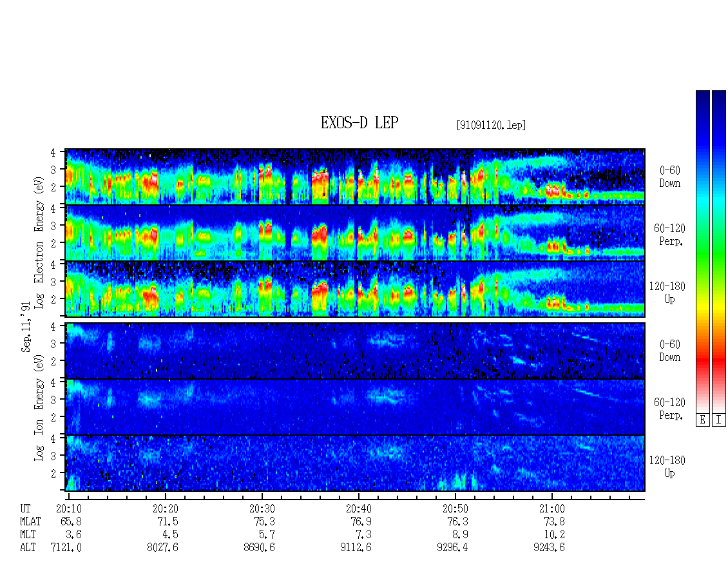Select the MLAT value 73.8
Screen dimensions: 728x564
pyautogui.click(x=554, y=521)
